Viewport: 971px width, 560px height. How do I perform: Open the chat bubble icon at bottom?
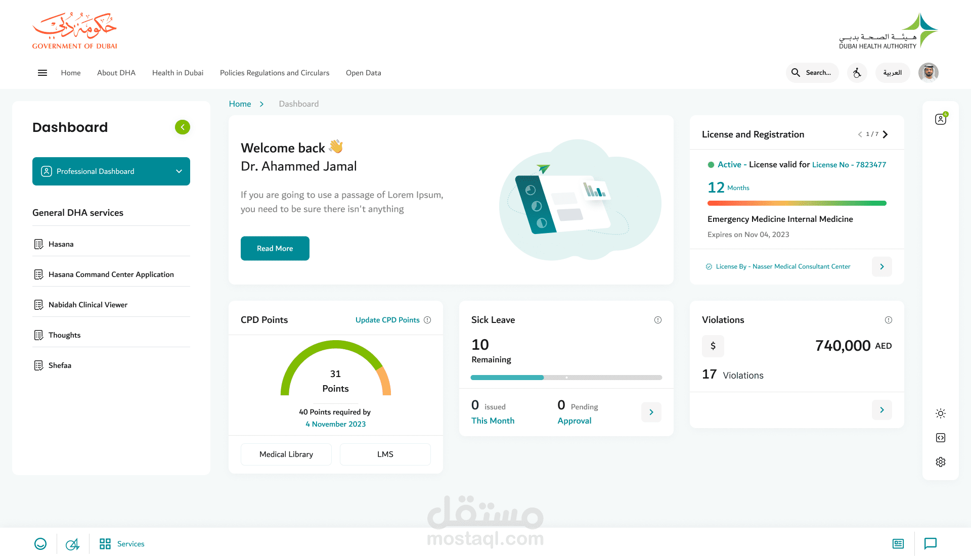click(930, 543)
